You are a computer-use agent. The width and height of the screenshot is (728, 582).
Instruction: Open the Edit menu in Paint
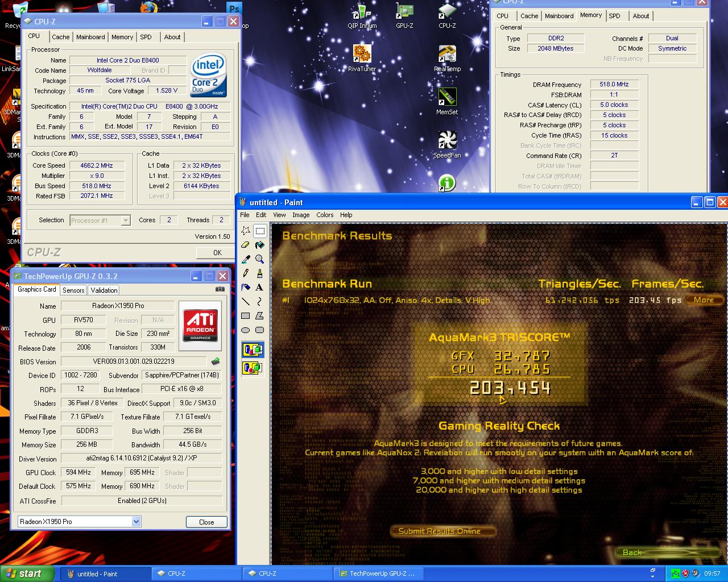click(x=261, y=215)
